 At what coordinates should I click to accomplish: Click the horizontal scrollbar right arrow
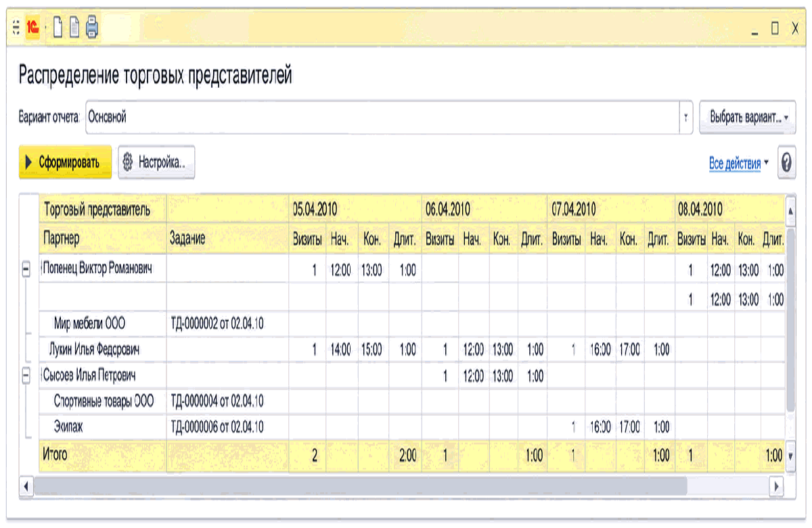pyautogui.click(x=777, y=485)
